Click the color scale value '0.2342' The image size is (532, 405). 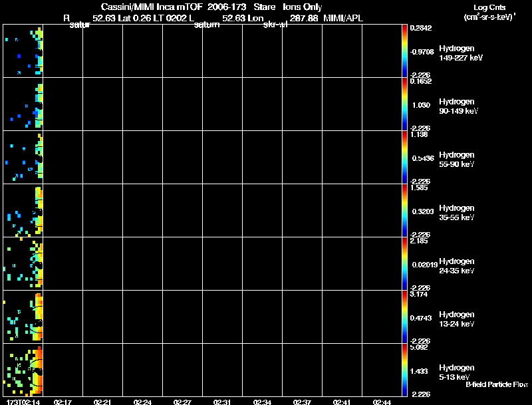point(421,28)
